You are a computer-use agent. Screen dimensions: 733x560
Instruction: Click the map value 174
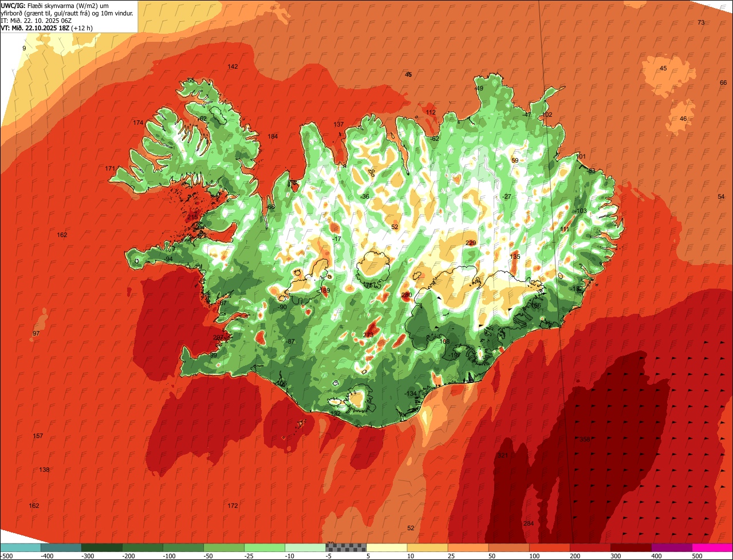138,123
